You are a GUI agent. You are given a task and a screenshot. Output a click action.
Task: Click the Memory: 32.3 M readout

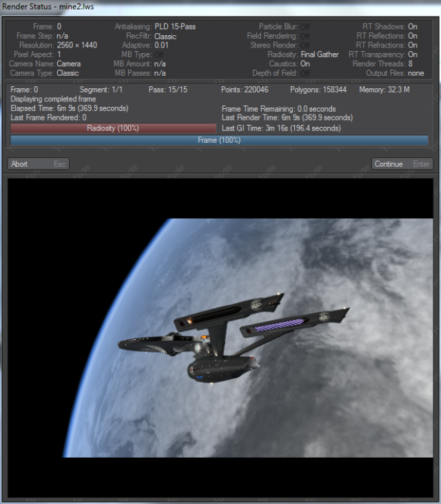(x=384, y=90)
